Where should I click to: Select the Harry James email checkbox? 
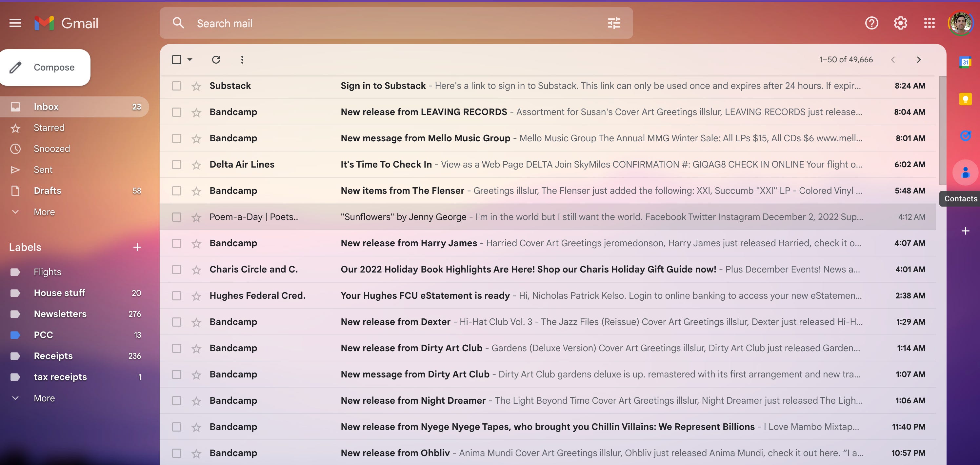coord(176,244)
